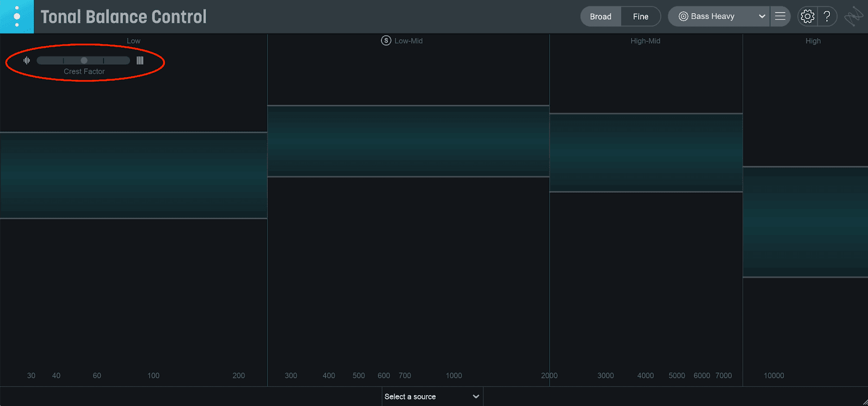
Task: Click the iZotope waveform logo at top right
Action: point(853,16)
